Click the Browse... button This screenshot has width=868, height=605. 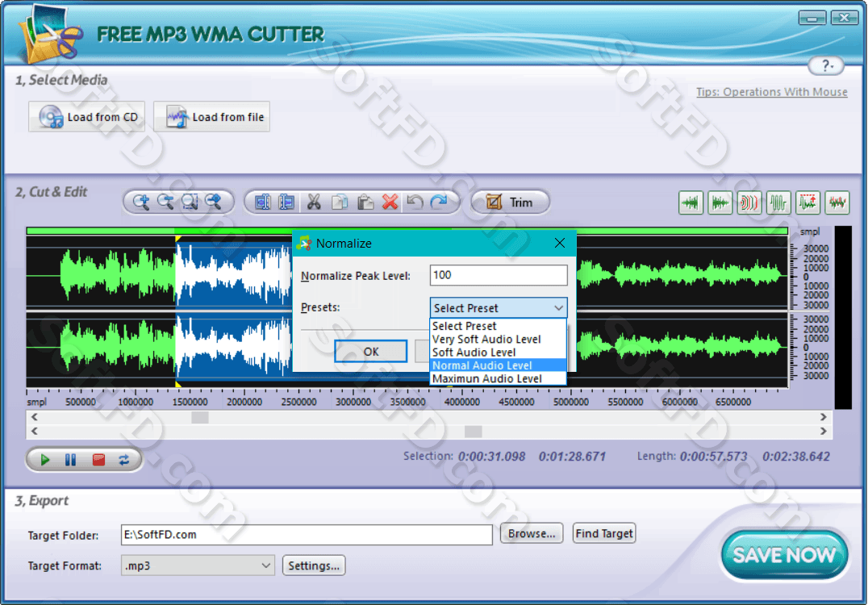pyautogui.click(x=532, y=533)
